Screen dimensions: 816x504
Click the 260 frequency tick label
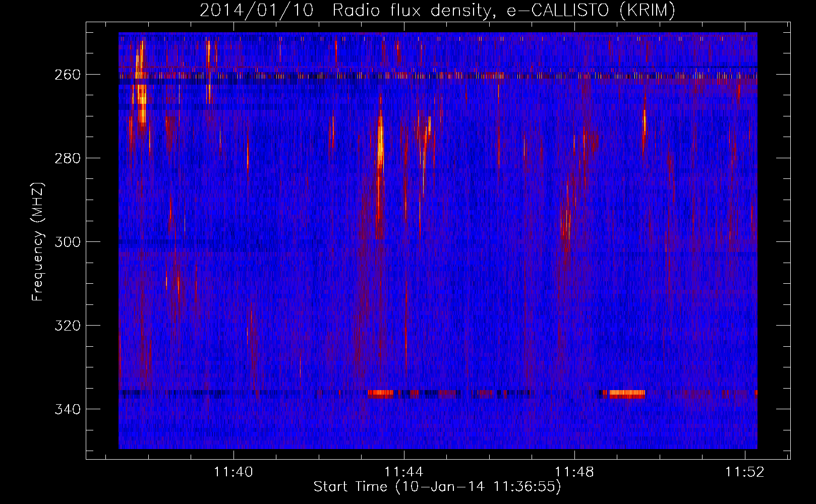click(68, 75)
